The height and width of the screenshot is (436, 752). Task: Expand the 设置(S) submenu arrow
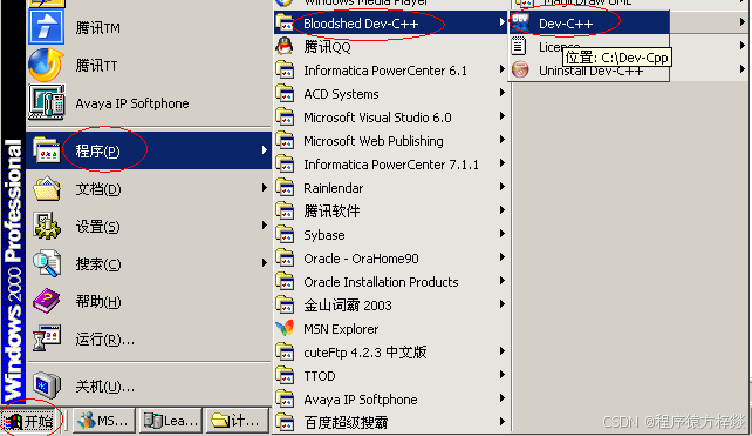click(x=264, y=225)
